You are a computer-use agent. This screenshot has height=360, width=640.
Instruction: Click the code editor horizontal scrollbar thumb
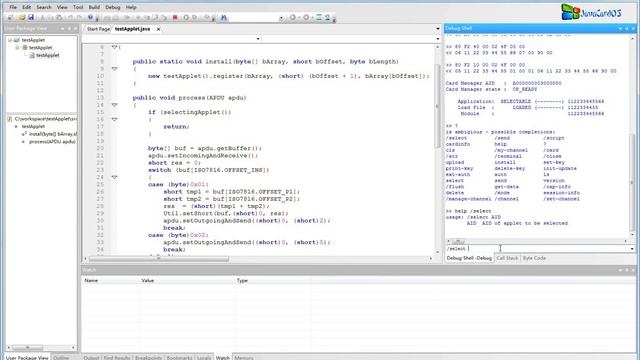coord(159,259)
